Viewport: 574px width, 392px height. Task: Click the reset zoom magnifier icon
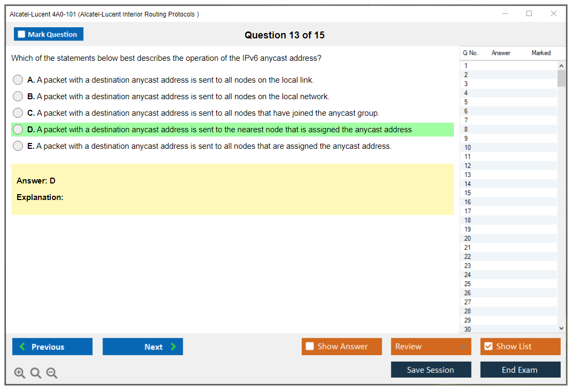[x=36, y=373]
